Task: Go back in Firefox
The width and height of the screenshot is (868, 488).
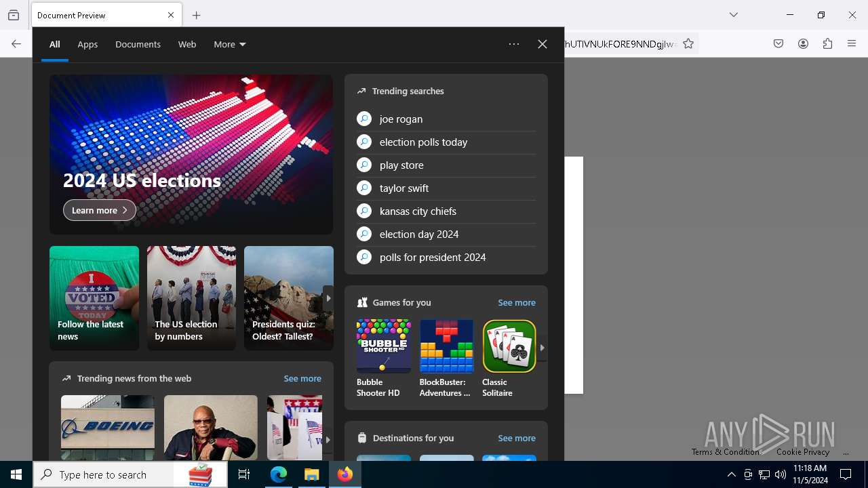Action: (16, 43)
